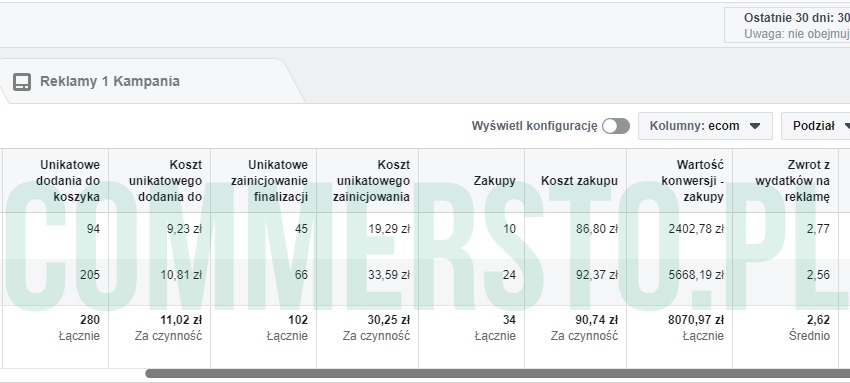Sort by Zakupy column header
Viewport: 850px width, 383px height.
(x=471, y=180)
